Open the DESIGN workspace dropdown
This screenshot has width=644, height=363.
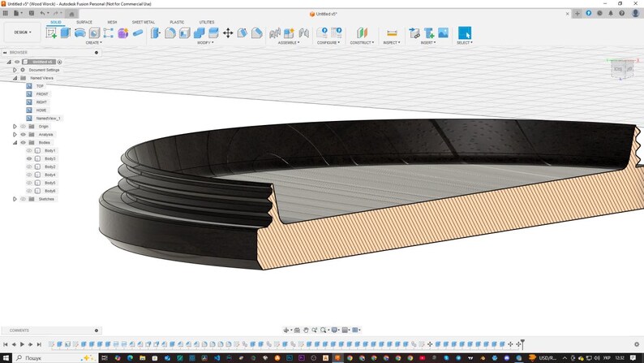pos(23,32)
